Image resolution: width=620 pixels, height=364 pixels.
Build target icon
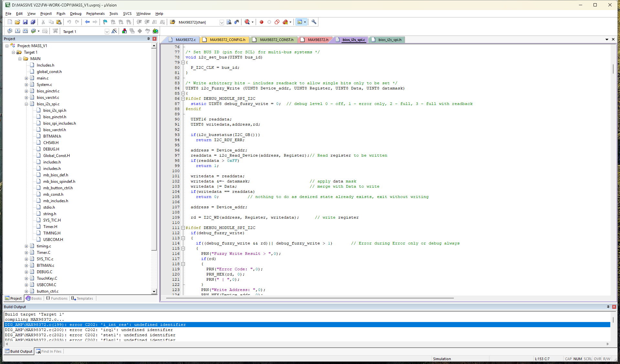point(17,31)
